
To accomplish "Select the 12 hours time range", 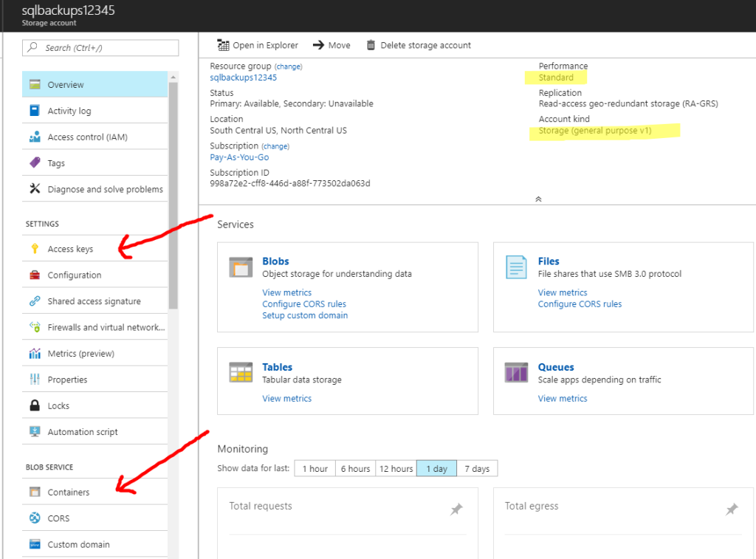I will pyautogui.click(x=396, y=468).
